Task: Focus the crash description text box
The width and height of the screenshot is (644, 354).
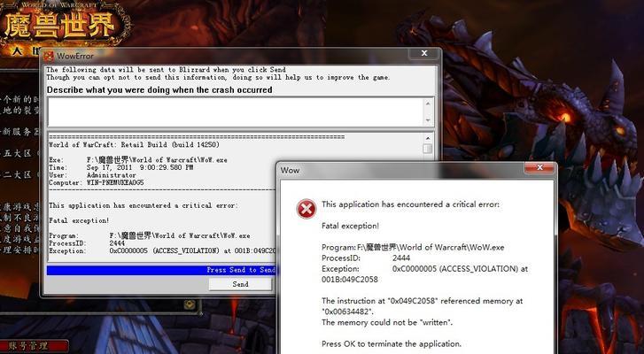Action: tap(237, 112)
